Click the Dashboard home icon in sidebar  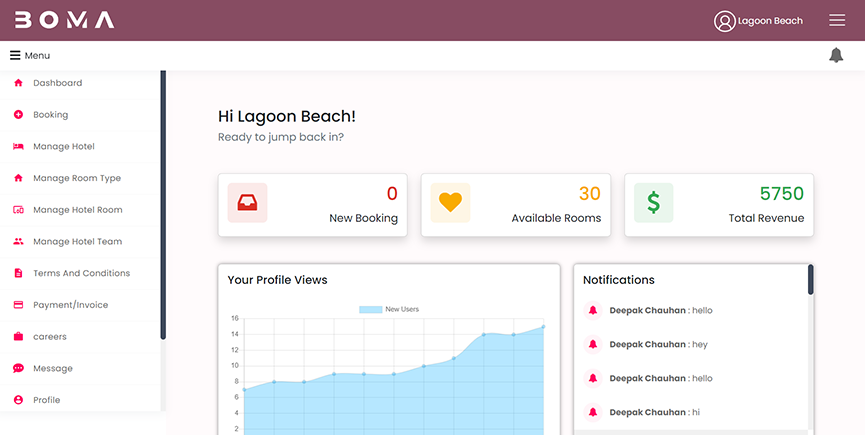18,83
